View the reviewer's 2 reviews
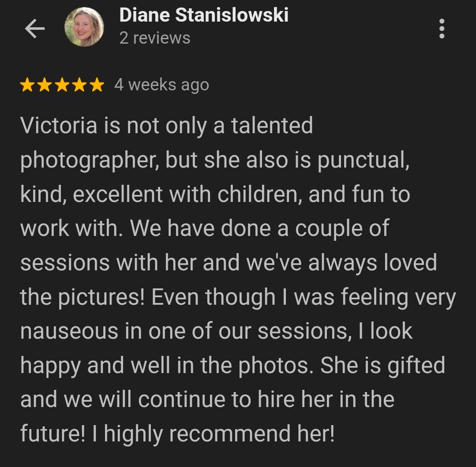 pyautogui.click(x=155, y=38)
